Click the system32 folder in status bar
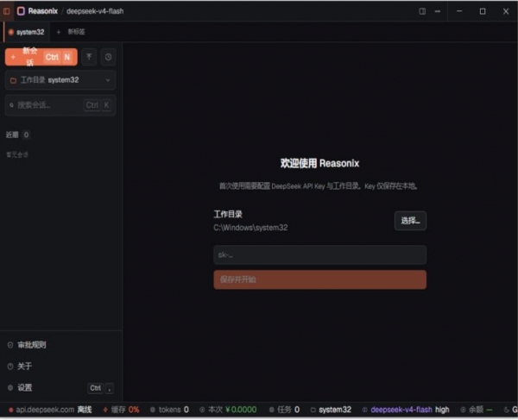 pos(331,410)
